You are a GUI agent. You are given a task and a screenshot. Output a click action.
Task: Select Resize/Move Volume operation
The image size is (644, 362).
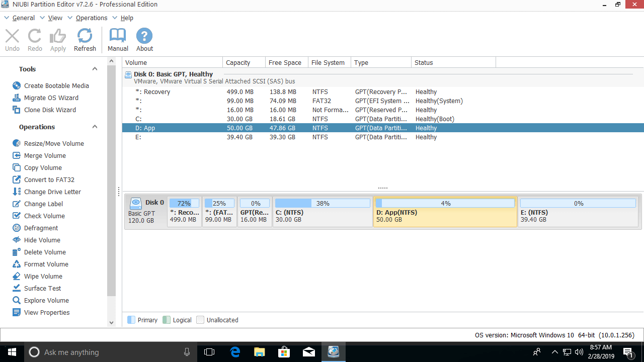coord(54,144)
